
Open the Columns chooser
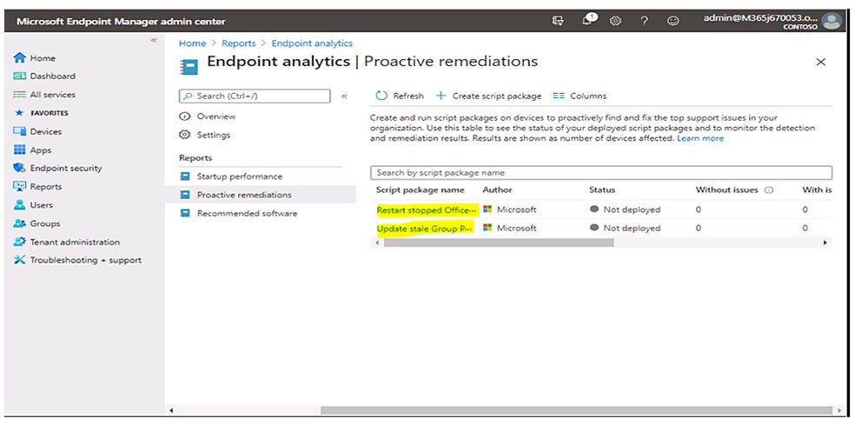click(580, 96)
